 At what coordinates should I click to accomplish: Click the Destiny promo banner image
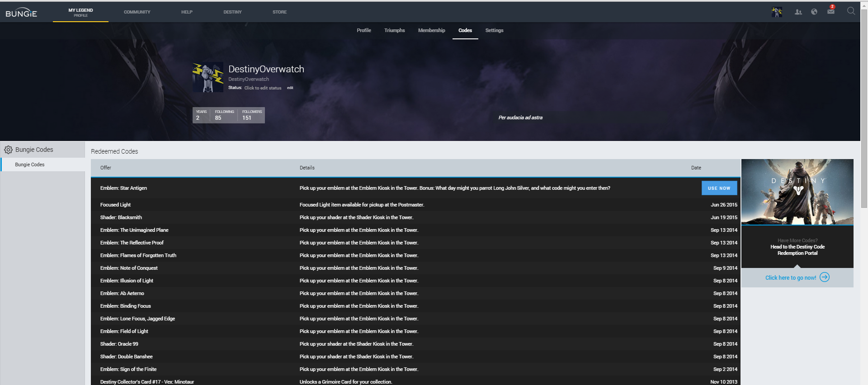pos(797,192)
